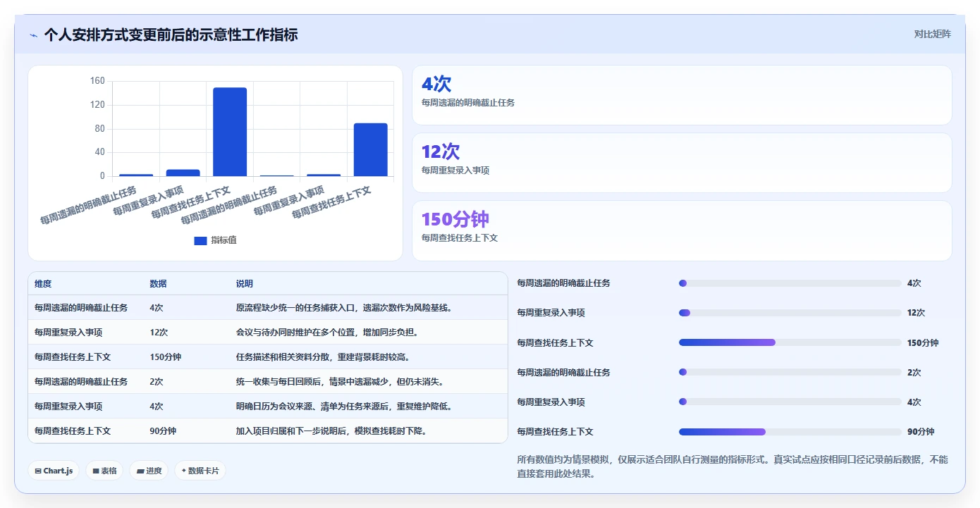Click 每周查找任务上下文 in the 90分钟 table row

[73, 431]
